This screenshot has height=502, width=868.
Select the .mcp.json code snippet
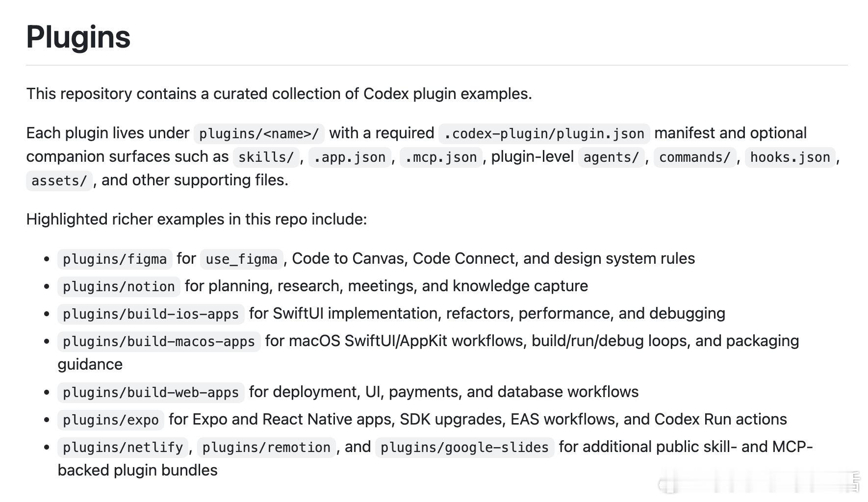click(x=441, y=157)
